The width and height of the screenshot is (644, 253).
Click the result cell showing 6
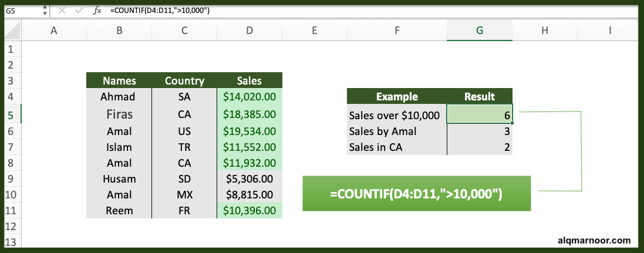coord(480,115)
